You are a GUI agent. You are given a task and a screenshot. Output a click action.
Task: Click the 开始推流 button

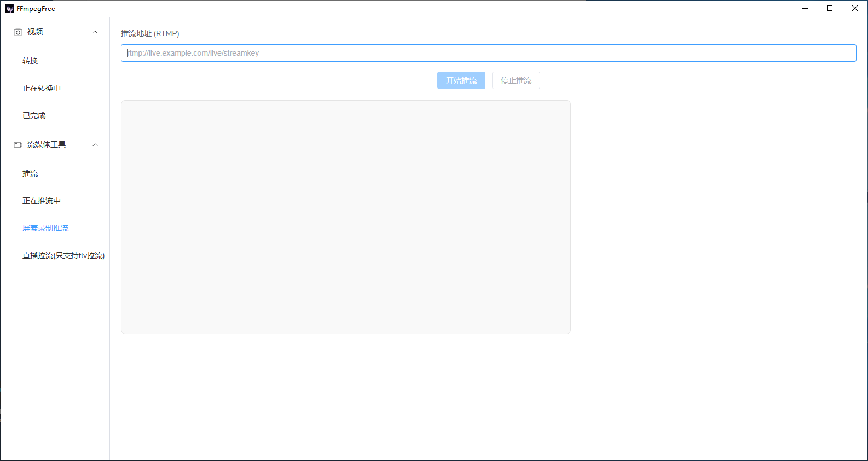click(461, 80)
